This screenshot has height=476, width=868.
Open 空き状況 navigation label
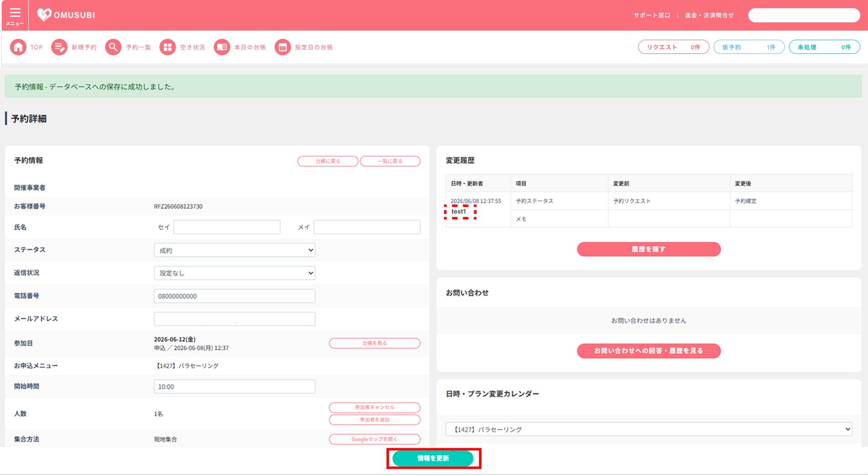click(x=192, y=48)
